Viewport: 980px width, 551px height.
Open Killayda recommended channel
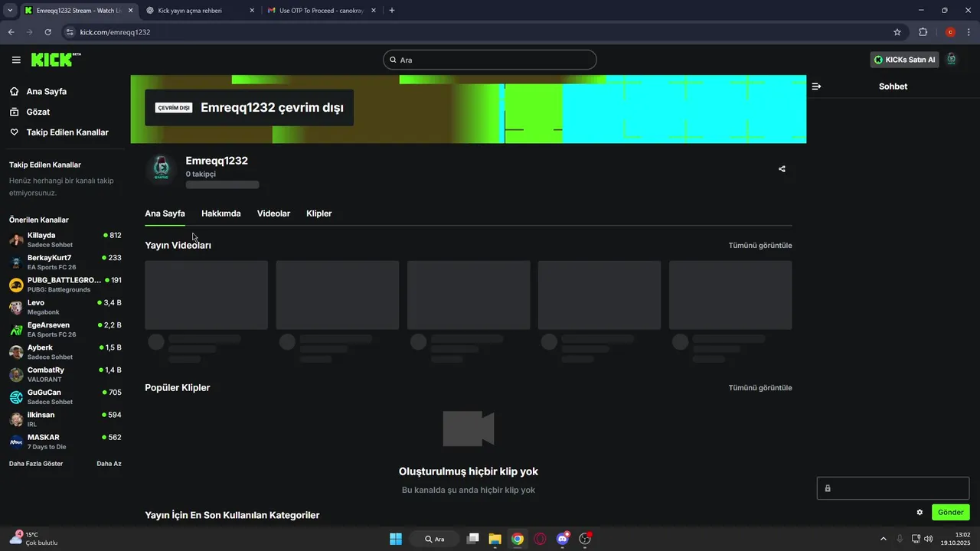tap(65, 240)
